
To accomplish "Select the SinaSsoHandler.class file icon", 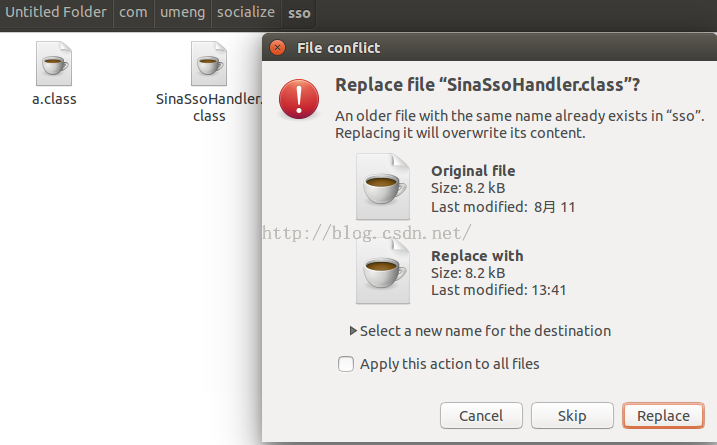I will [209, 64].
